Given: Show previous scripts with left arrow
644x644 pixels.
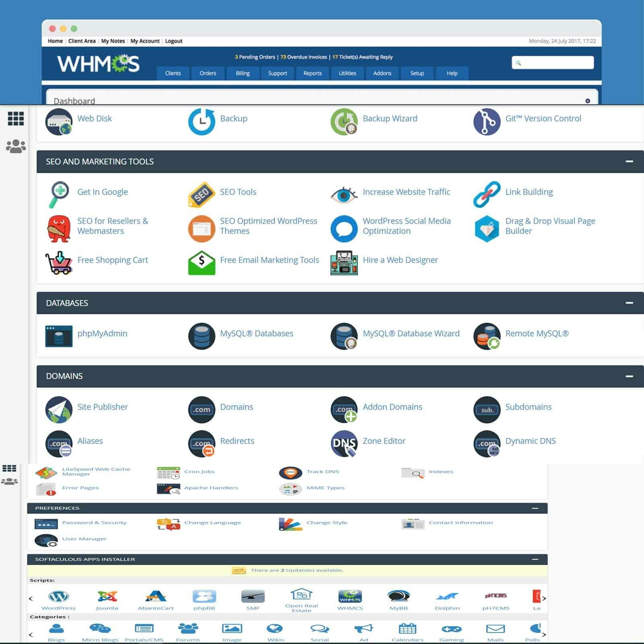Looking at the screenshot, I should [31, 599].
